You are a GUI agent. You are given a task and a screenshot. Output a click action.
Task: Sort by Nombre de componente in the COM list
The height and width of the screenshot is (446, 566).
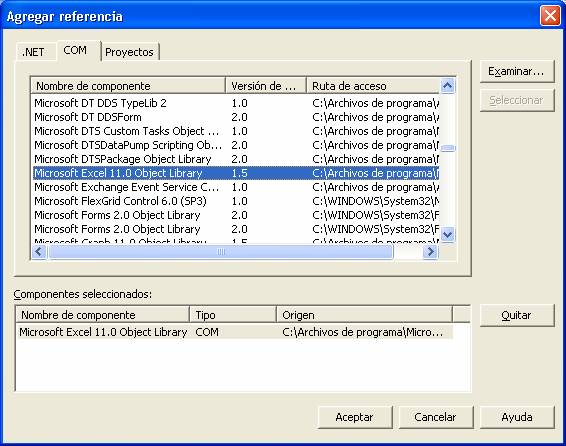129,86
